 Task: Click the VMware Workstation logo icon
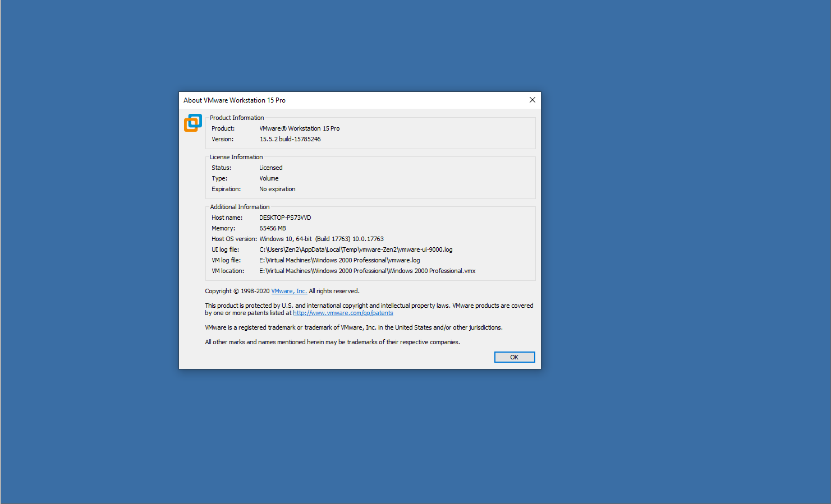192,123
